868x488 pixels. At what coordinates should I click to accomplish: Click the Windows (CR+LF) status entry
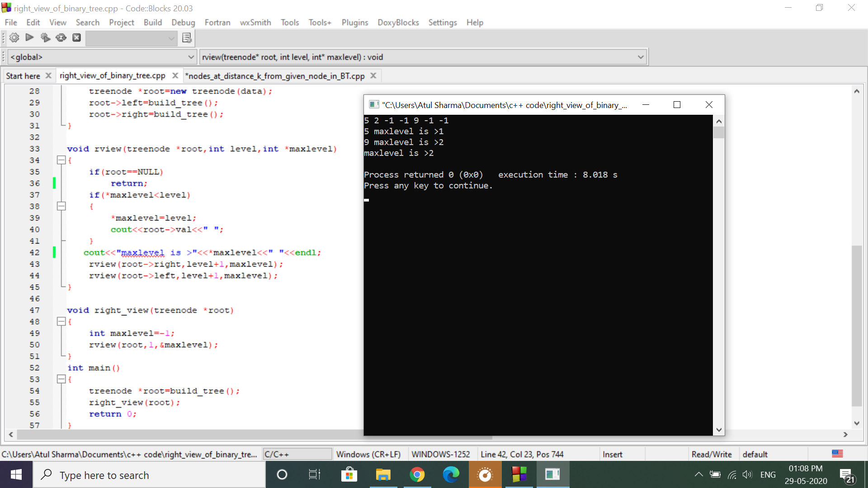click(x=368, y=454)
